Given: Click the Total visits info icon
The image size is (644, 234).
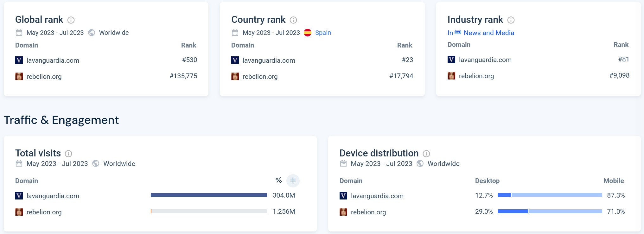Looking at the screenshot, I should pyautogui.click(x=68, y=154).
